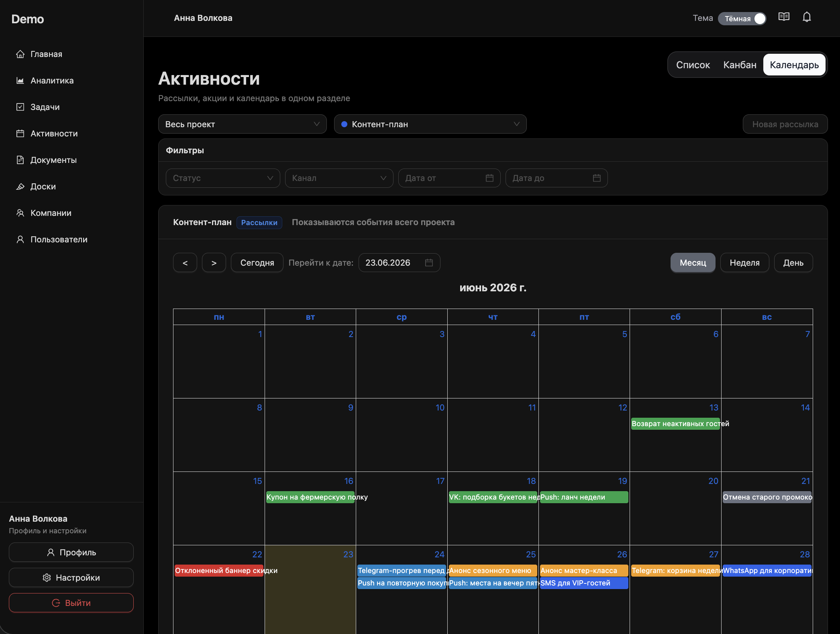Image resolution: width=840 pixels, height=634 pixels.
Task: Switch calendar to День view
Action: [x=793, y=263]
